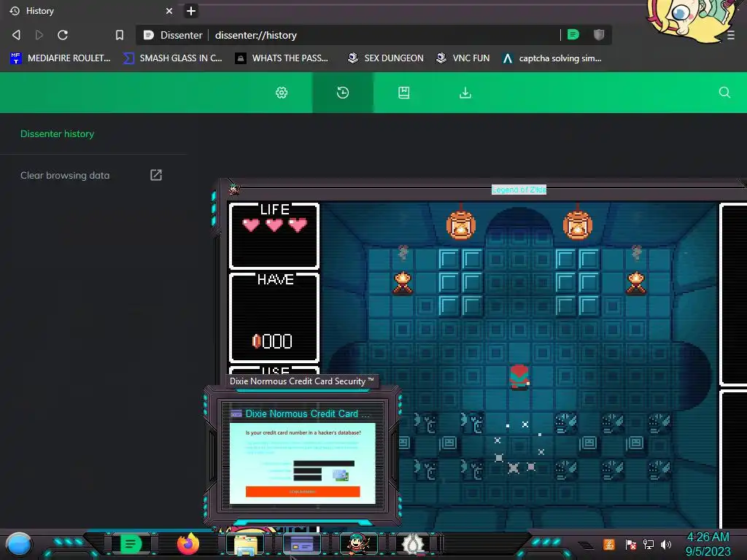Select the History tab
The image size is (747, 560).
click(90, 10)
